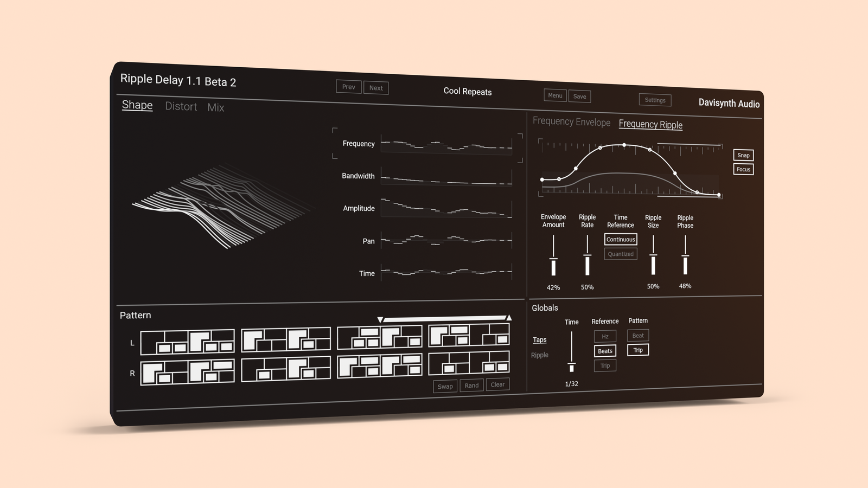The width and height of the screenshot is (868, 488).
Task: Select the Frequency sequence lane
Action: tap(446, 145)
